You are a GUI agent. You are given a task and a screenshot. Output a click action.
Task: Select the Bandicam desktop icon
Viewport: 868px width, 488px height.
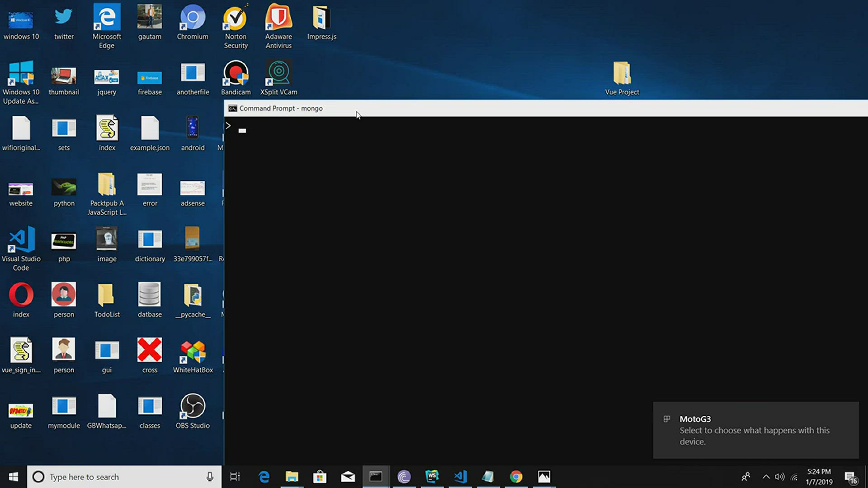236,73
